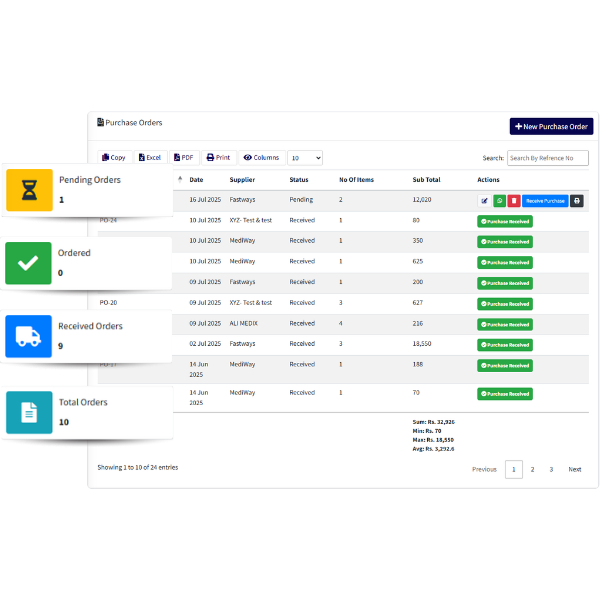Click the Pending Orders hourglass icon

pyautogui.click(x=29, y=190)
